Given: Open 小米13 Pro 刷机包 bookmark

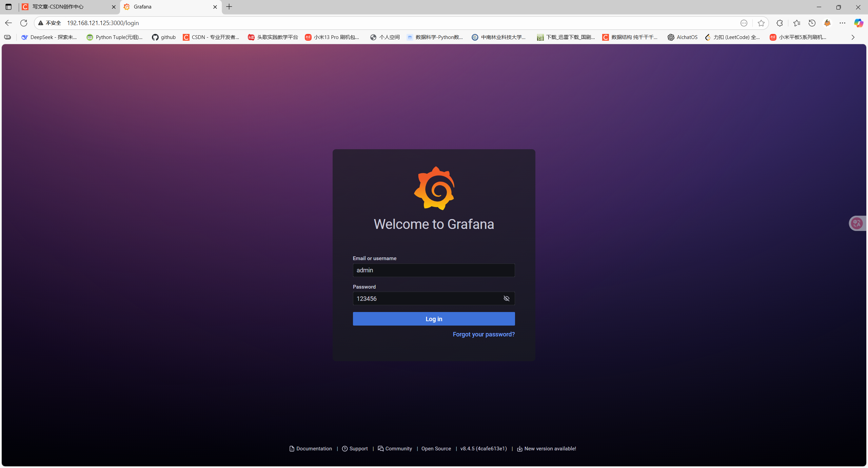Looking at the screenshot, I should tap(332, 37).
